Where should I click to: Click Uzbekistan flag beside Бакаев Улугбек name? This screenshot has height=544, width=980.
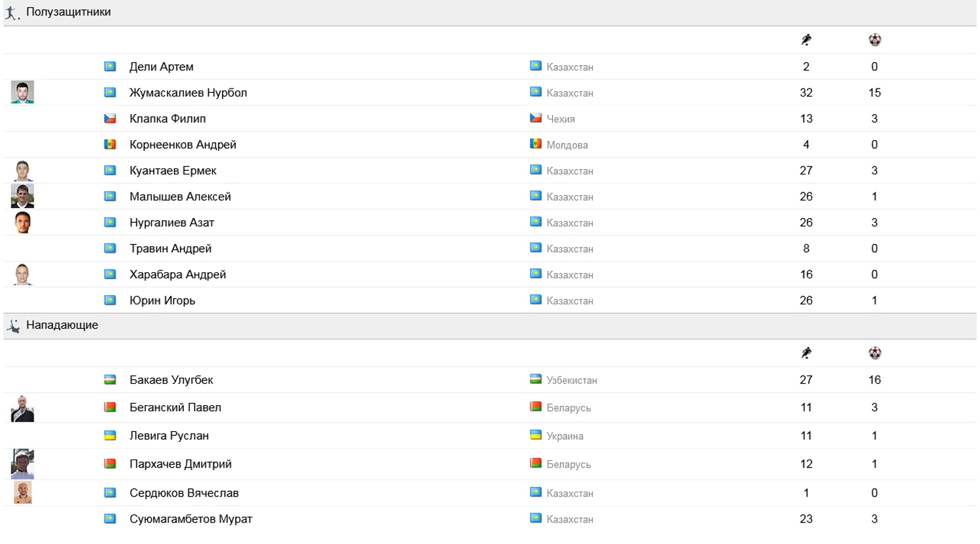(110, 380)
